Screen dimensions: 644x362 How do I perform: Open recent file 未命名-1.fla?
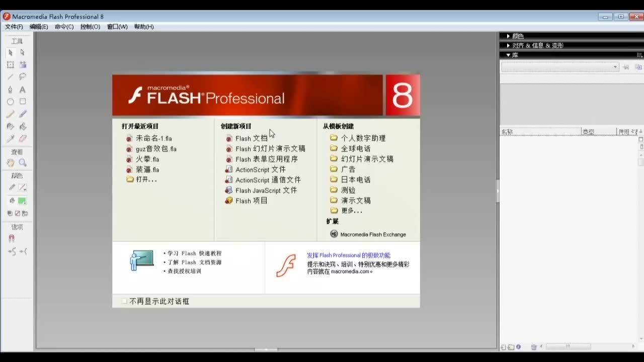click(149, 138)
